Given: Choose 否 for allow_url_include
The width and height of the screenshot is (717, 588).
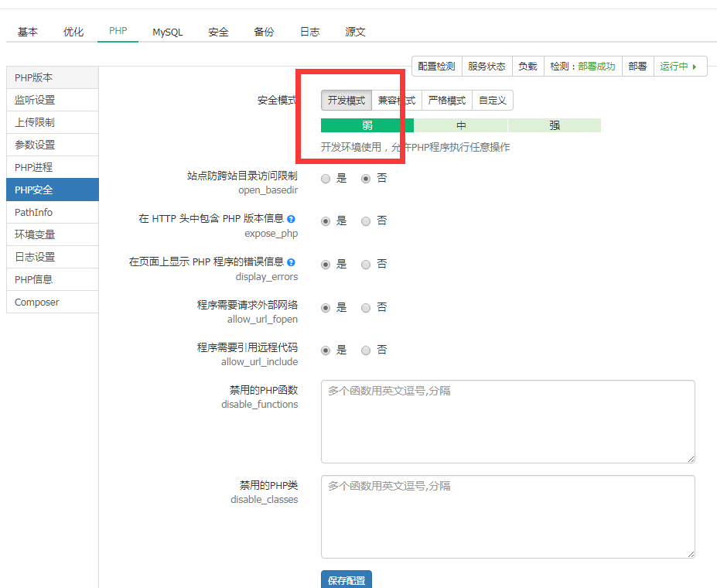Looking at the screenshot, I should (366, 350).
